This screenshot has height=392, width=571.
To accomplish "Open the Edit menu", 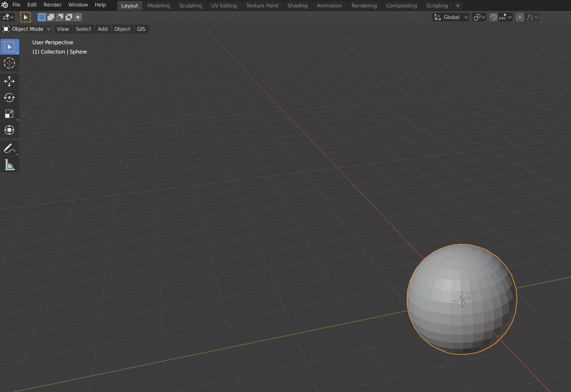I will [32, 5].
